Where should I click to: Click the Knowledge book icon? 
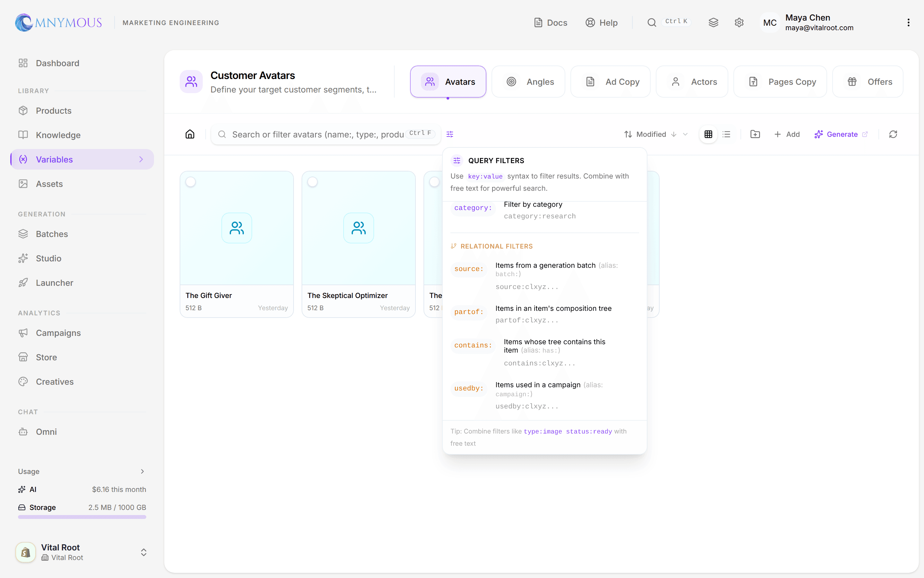coord(23,135)
